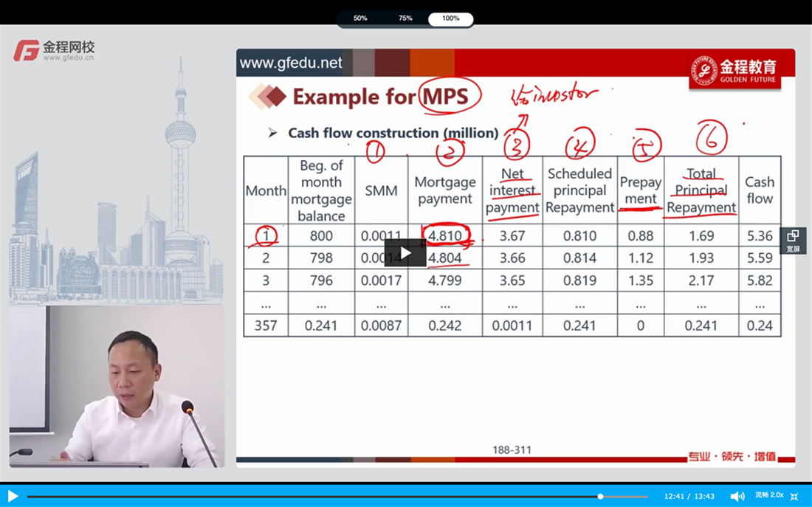Click the 'Example for MPS' slide title
The image size is (812, 507).
point(380,97)
